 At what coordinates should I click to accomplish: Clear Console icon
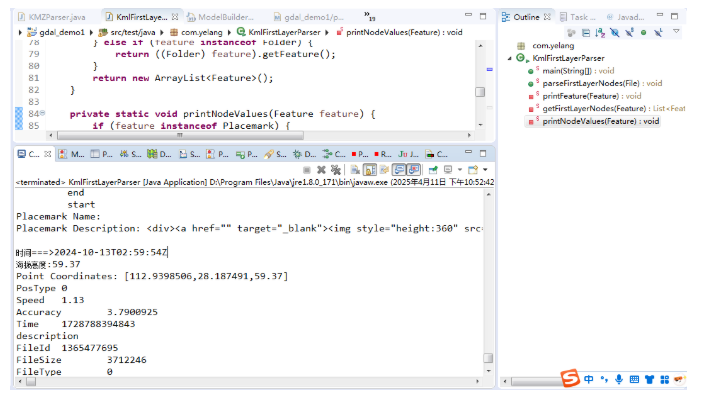pyautogui.click(x=355, y=170)
